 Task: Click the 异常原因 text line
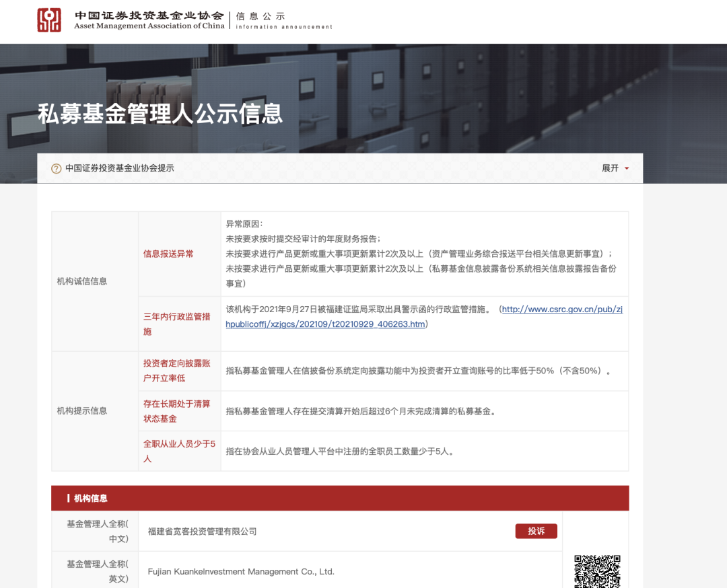244,224
